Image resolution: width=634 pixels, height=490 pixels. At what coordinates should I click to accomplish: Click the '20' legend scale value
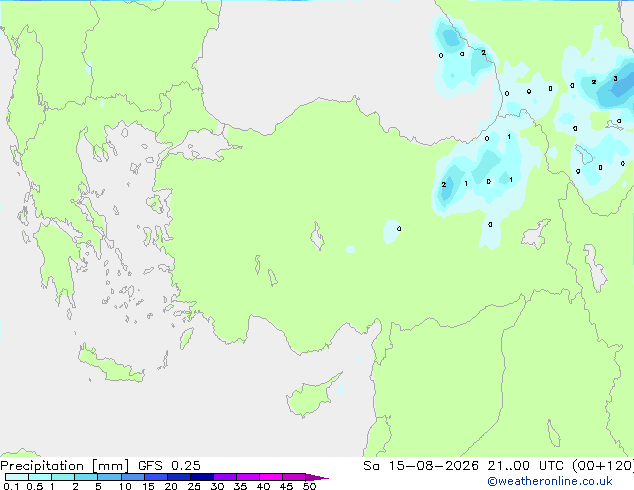[171, 486]
